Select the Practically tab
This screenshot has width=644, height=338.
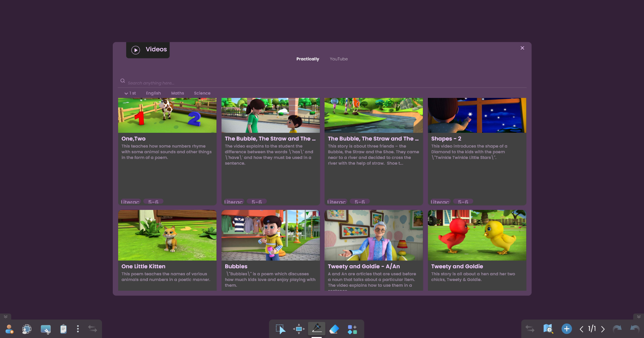click(x=307, y=59)
